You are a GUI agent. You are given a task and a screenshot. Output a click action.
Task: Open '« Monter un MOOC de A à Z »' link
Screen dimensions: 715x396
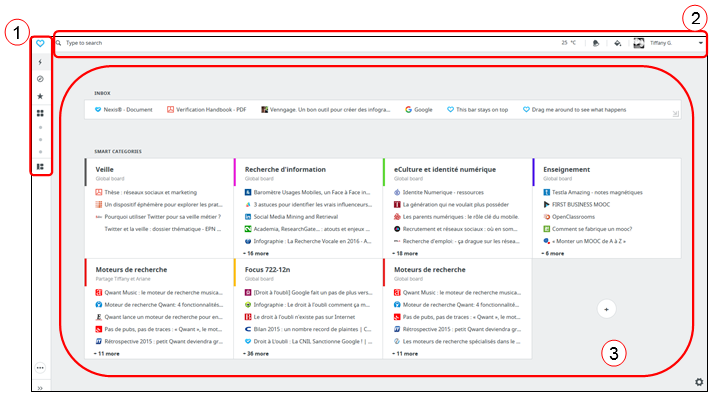(x=585, y=241)
